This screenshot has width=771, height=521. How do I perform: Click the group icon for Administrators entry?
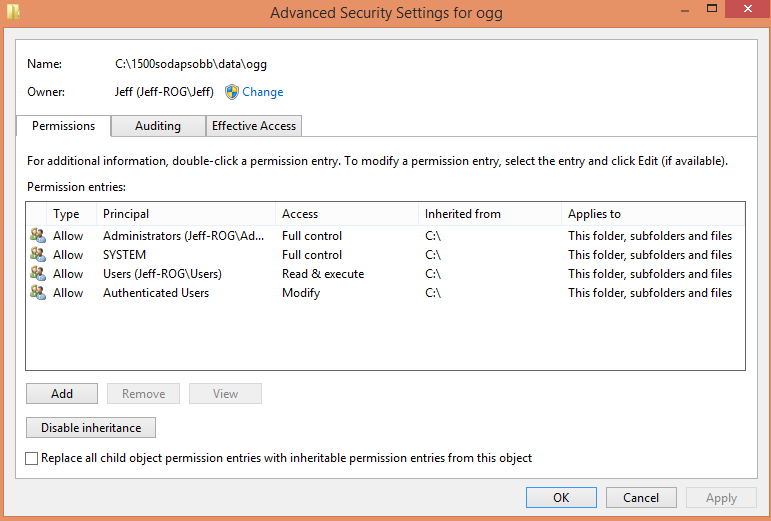coord(38,235)
